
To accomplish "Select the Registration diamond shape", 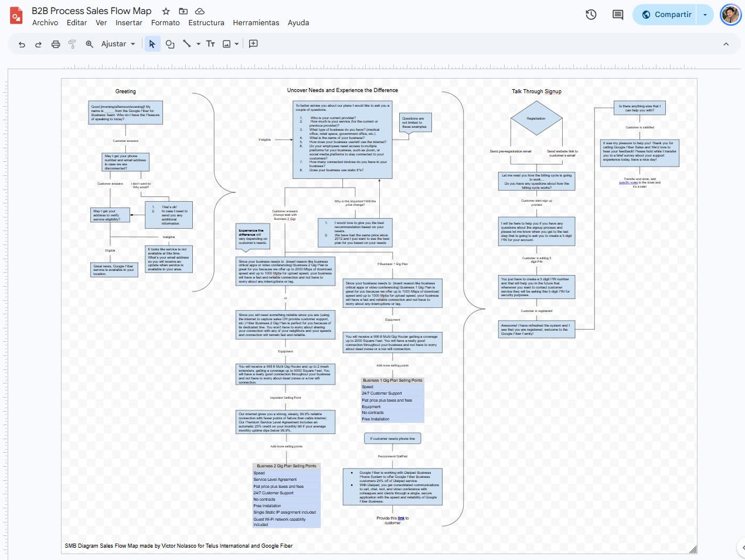I will pyautogui.click(x=536, y=118).
